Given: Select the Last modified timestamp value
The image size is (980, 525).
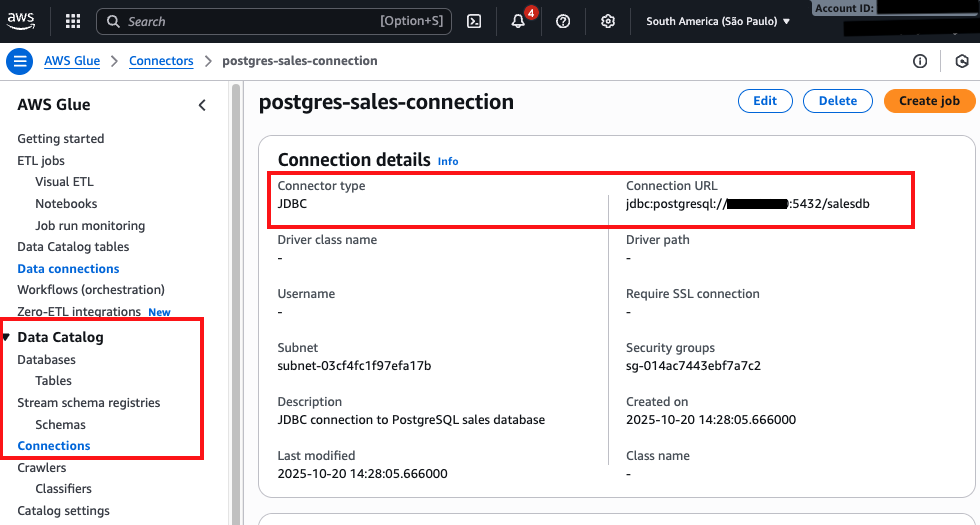Looking at the screenshot, I should point(362,474).
